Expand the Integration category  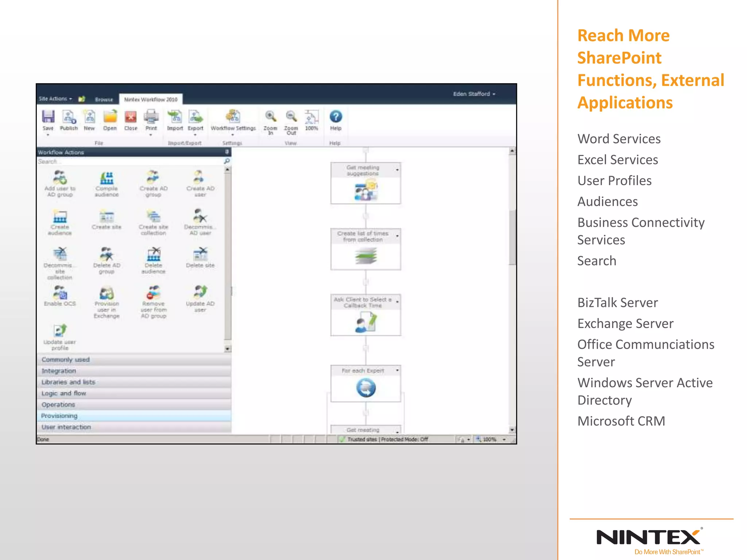click(x=134, y=371)
